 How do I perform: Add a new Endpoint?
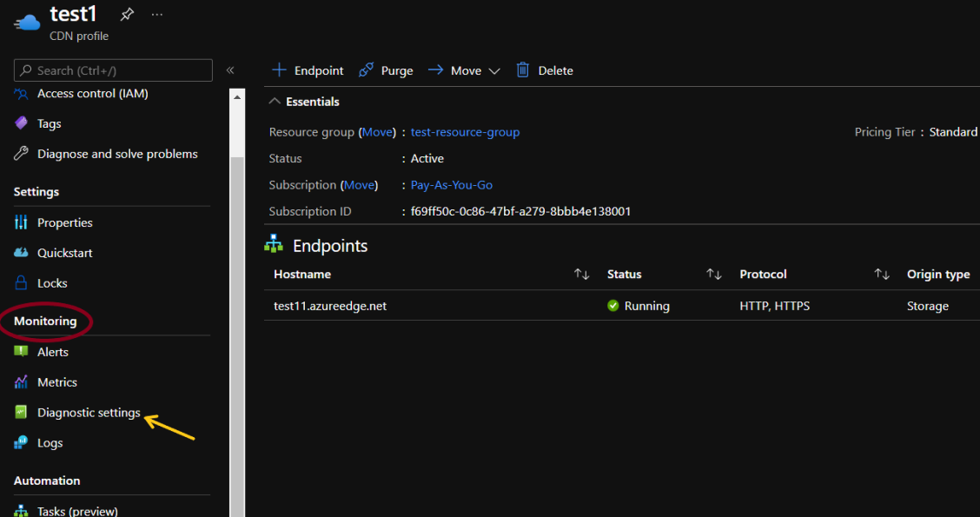(308, 70)
